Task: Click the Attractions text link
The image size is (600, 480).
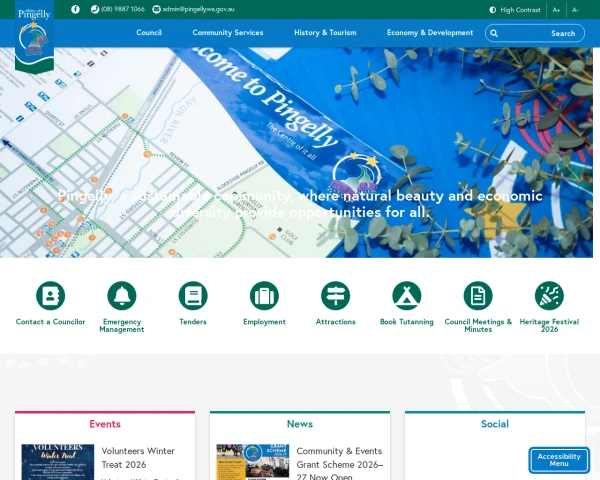Action: coord(336,322)
